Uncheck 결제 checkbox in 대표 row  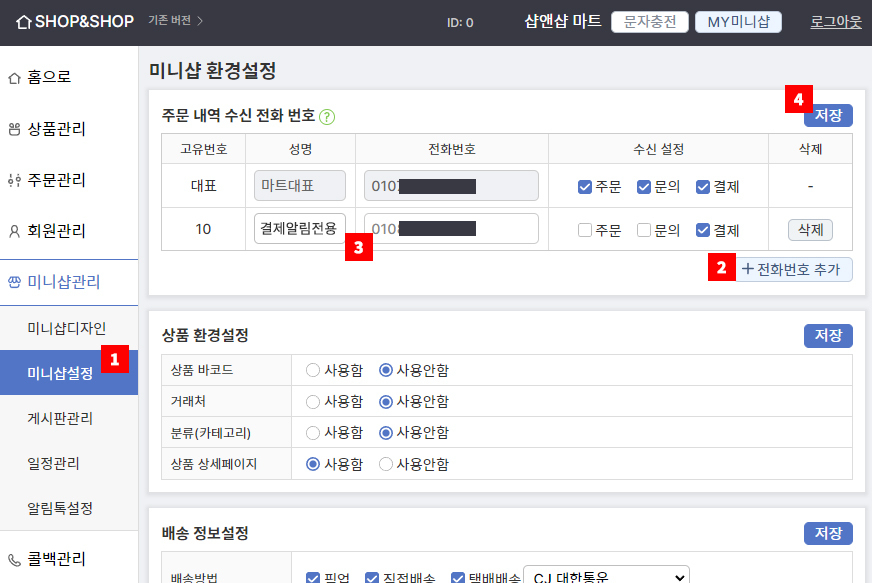pyautogui.click(x=702, y=187)
